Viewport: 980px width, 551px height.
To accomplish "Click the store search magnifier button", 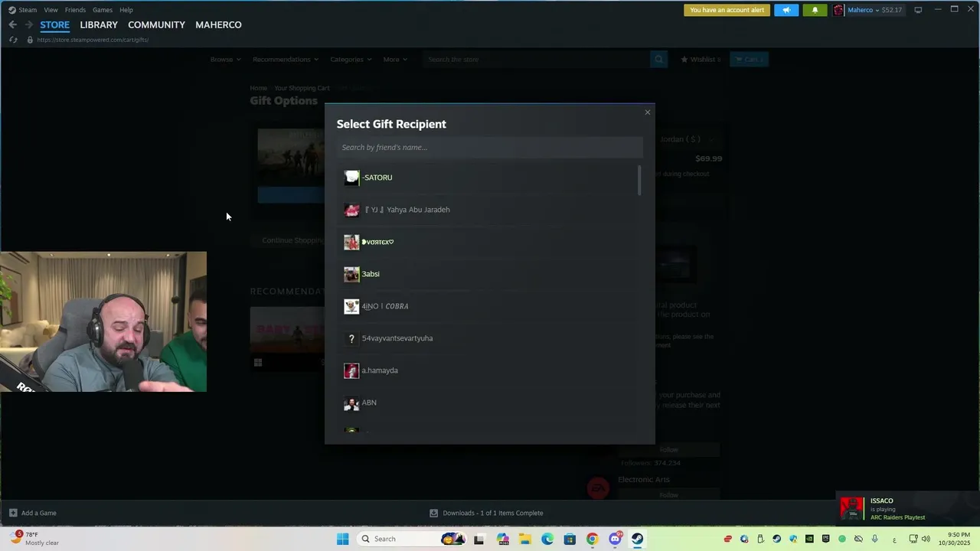I will [658, 59].
